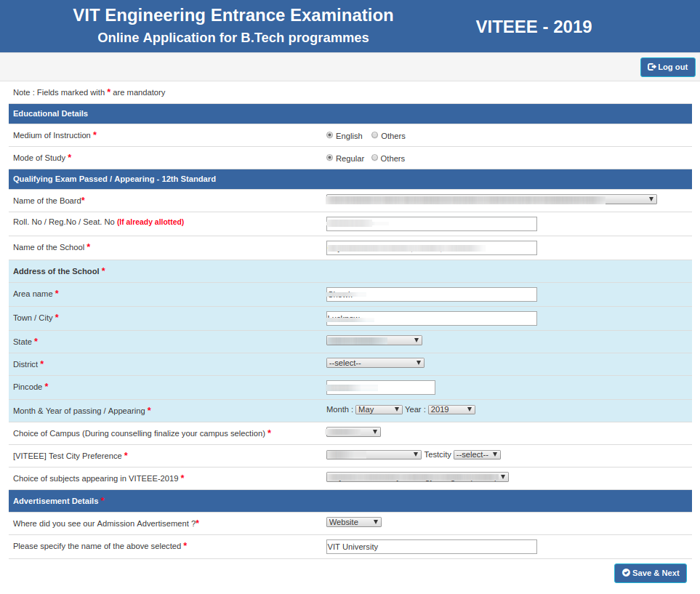Choose Others for Mode of Study
The height and width of the screenshot is (594, 700).
[374, 158]
